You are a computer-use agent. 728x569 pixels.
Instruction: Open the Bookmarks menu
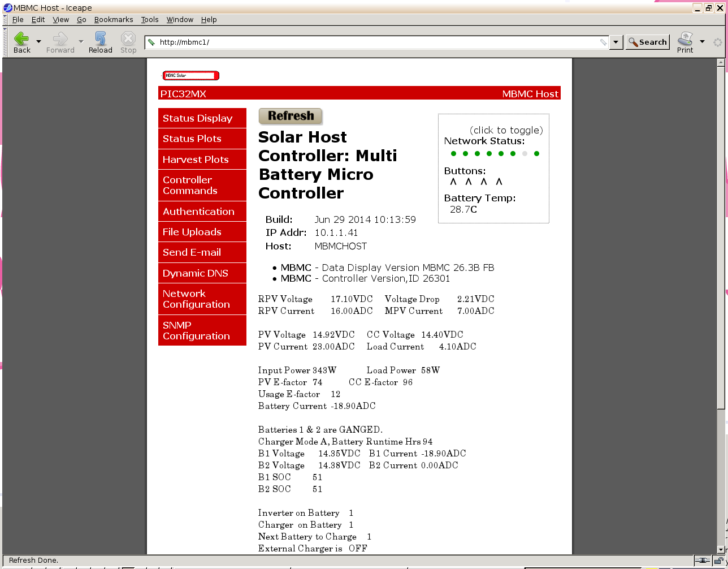114,19
